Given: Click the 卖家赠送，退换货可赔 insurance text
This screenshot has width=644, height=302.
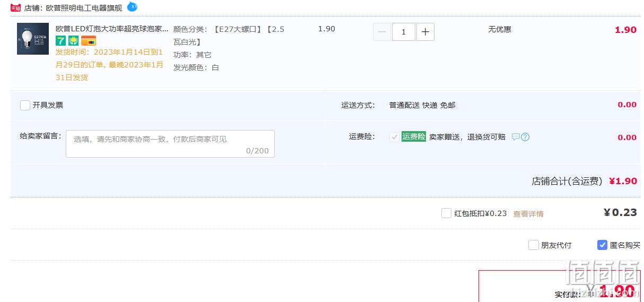Looking at the screenshot, I should pyautogui.click(x=467, y=137).
